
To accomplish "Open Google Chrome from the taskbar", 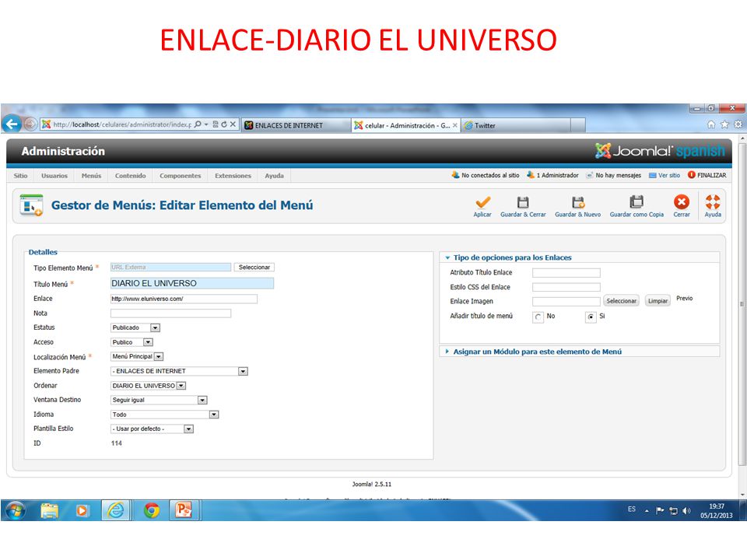I will coord(152,510).
